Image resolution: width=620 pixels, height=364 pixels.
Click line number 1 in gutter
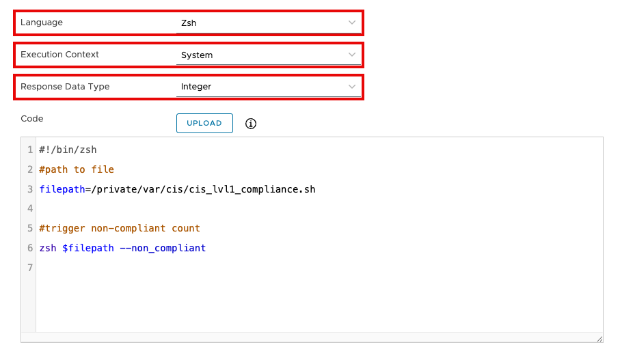click(30, 150)
